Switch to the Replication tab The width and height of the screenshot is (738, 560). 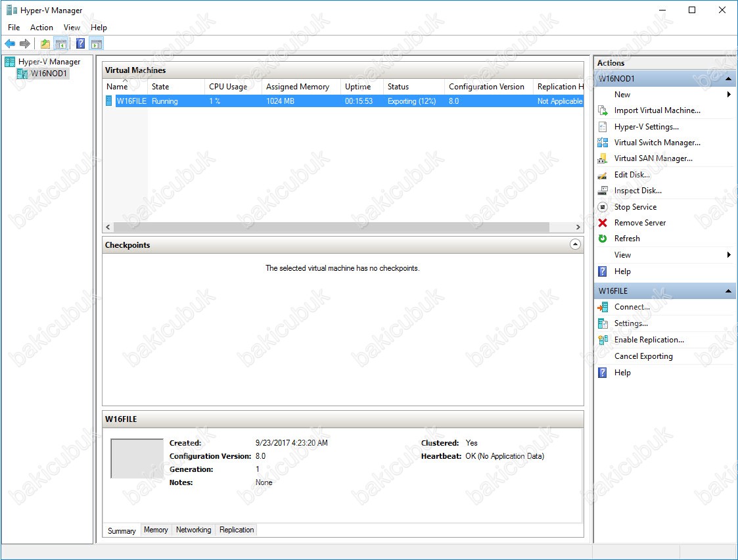(x=237, y=530)
